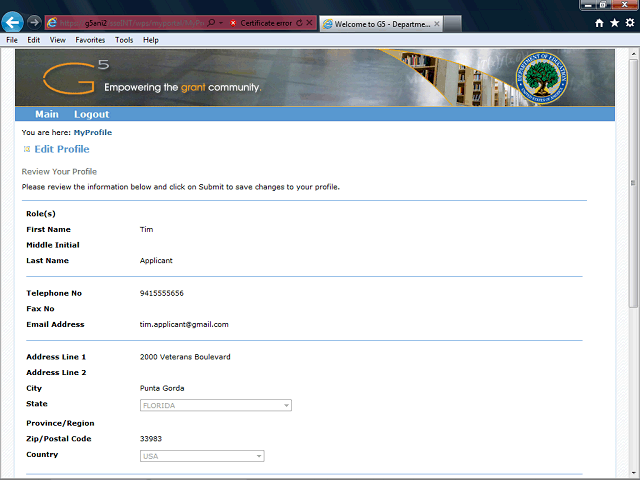Open the View menu
The image size is (640, 480).
(58, 40)
